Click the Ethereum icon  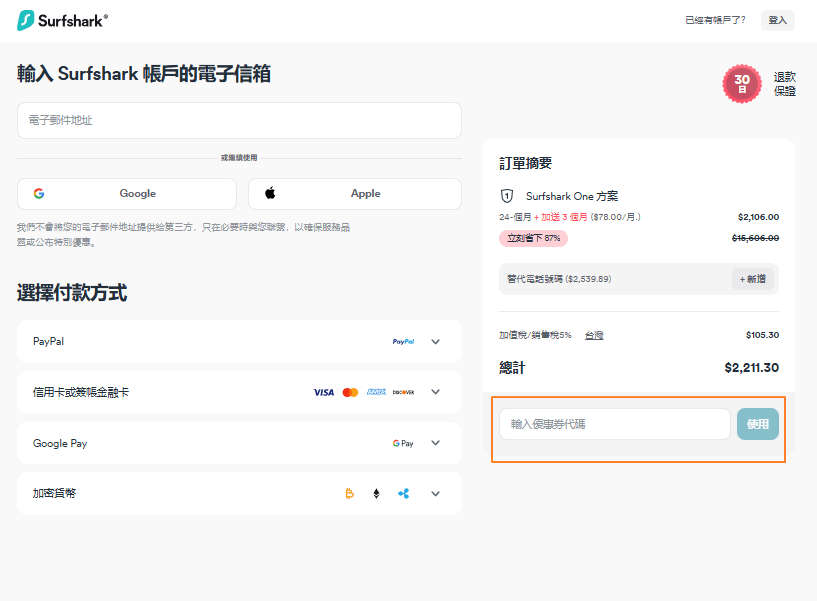(377, 494)
